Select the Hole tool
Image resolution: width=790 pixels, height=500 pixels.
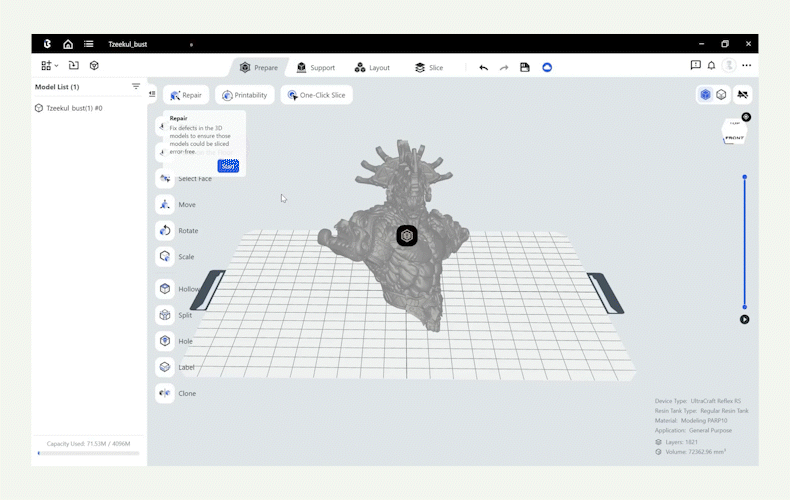pyautogui.click(x=165, y=341)
